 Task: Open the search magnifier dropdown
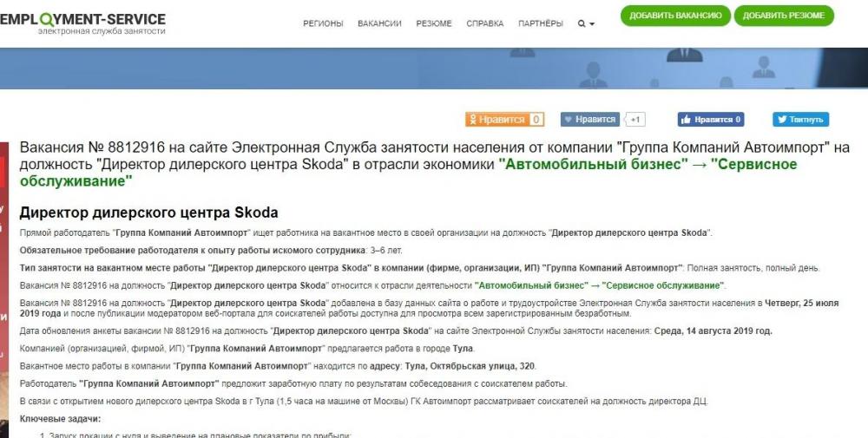point(586,23)
